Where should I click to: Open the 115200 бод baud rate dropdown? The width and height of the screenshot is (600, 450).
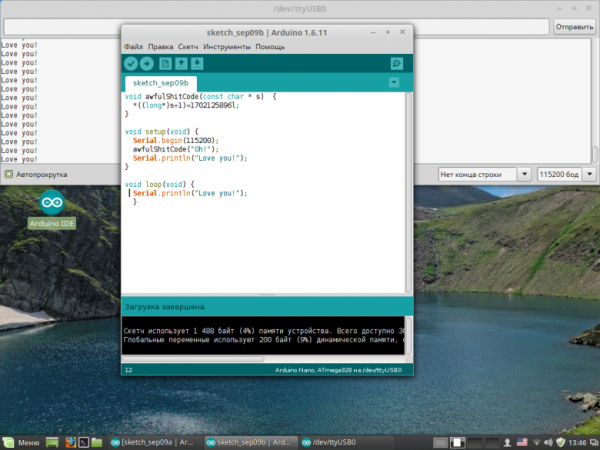[x=567, y=174]
